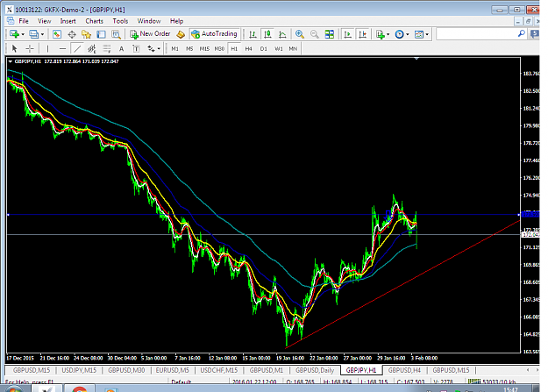Open the Charts menu
This screenshot has height=392, width=548.
pos(95,21)
